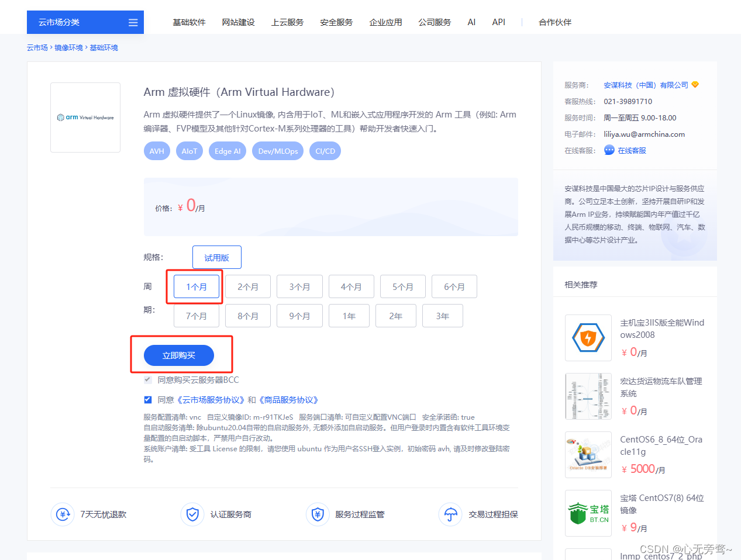Viewport: 741px width, 560px height.
Task: Select the 1个月 period option
Action: pos(197,286)
